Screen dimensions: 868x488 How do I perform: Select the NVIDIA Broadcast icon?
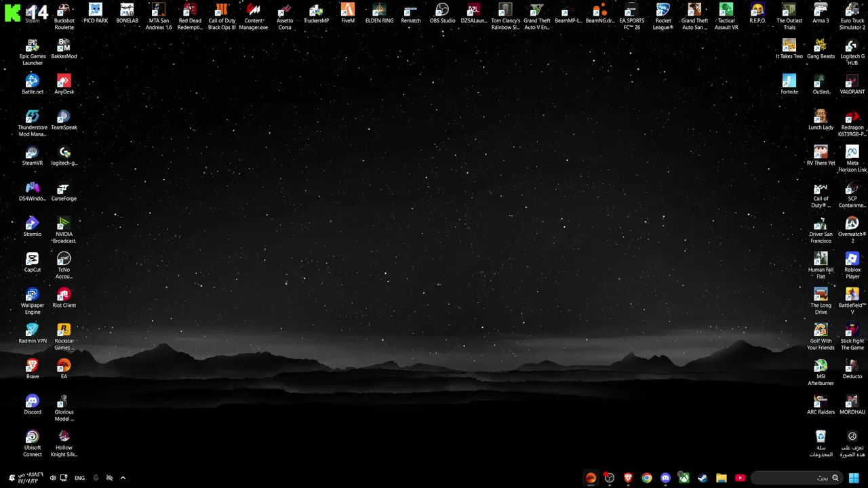(x=64, y=230)
